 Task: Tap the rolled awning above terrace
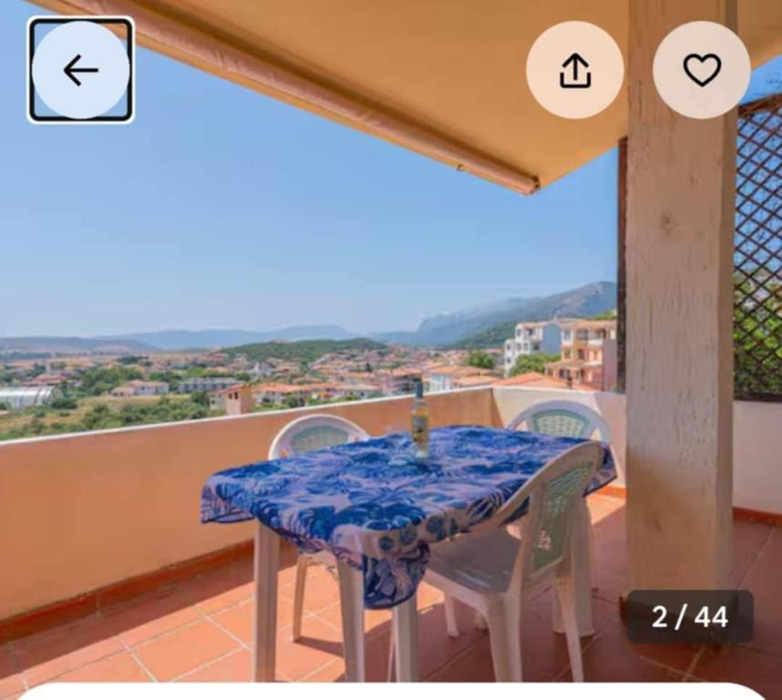(x=319, y=95)
